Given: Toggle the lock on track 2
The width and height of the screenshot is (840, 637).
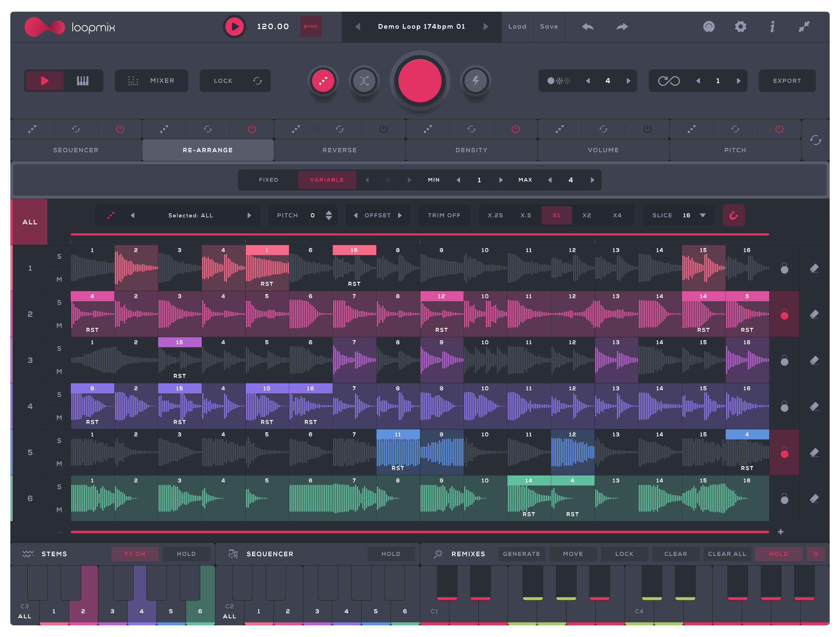Looking at the screenshot, I should coord(784,314).
